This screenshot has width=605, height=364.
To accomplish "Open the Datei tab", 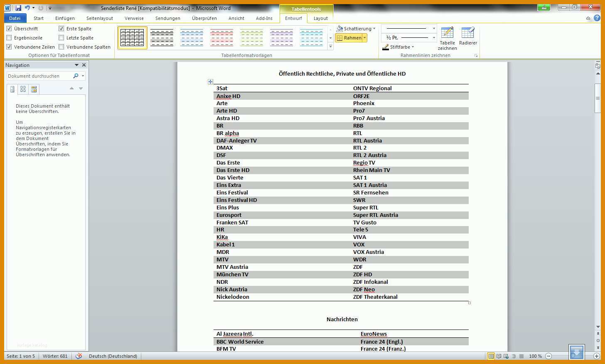I will [15, 18].
